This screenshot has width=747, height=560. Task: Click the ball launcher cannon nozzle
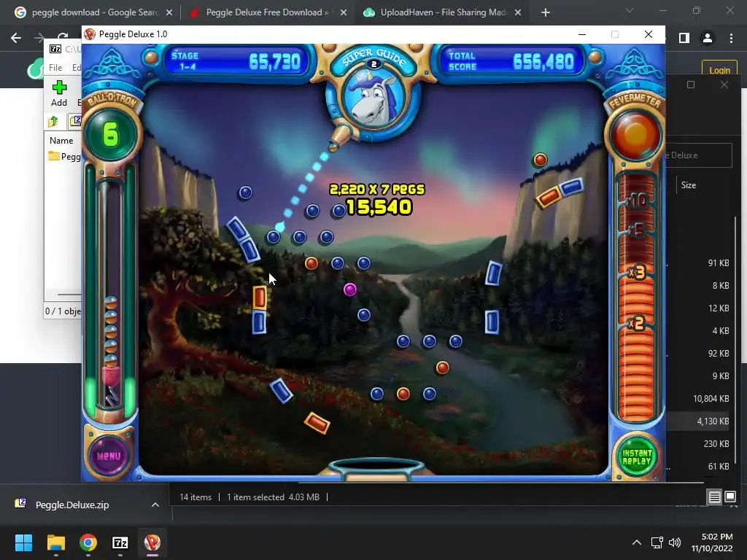pyautogui.click(x=340, y=136)
